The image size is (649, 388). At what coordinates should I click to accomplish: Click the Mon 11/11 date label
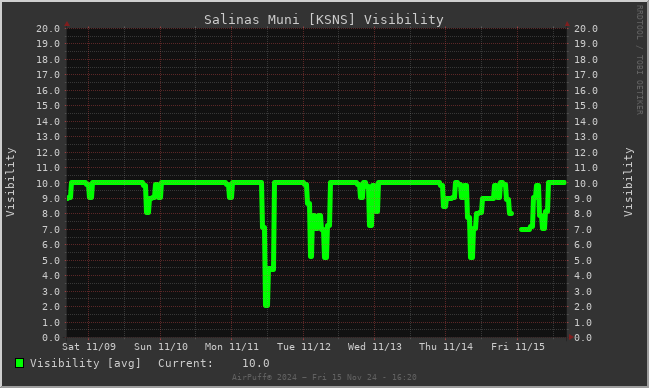tap(231, 347)
